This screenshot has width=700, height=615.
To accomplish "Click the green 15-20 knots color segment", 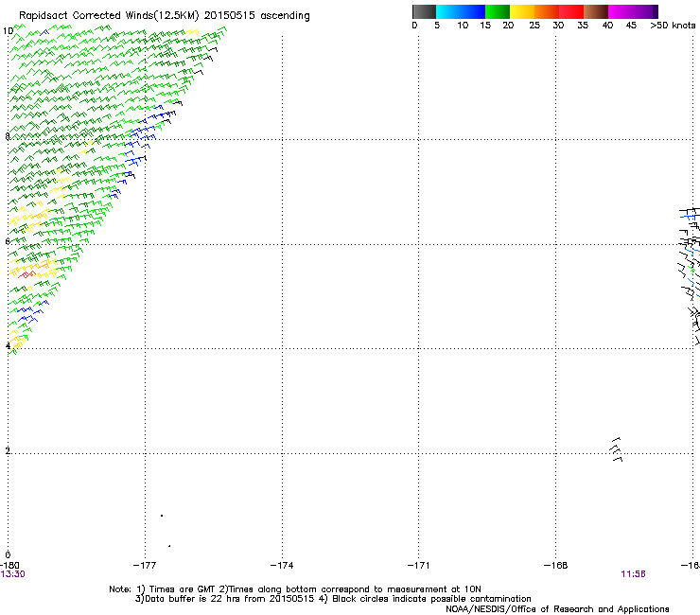I will click(x=498, y=11).
